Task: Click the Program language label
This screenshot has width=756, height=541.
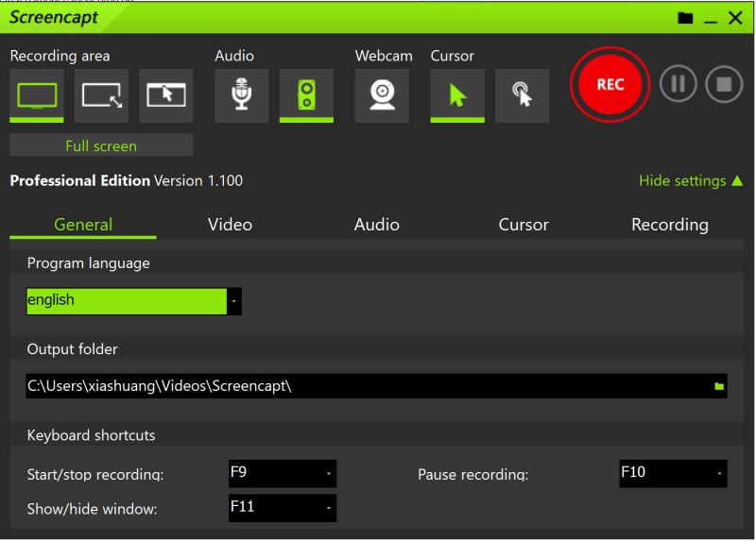Action: point(88,263)
